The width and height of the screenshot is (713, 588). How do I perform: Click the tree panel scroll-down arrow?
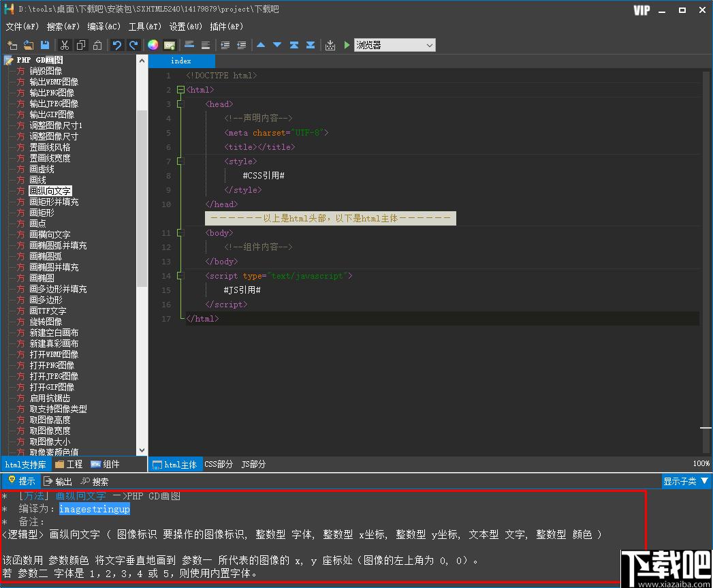[142, 450]
